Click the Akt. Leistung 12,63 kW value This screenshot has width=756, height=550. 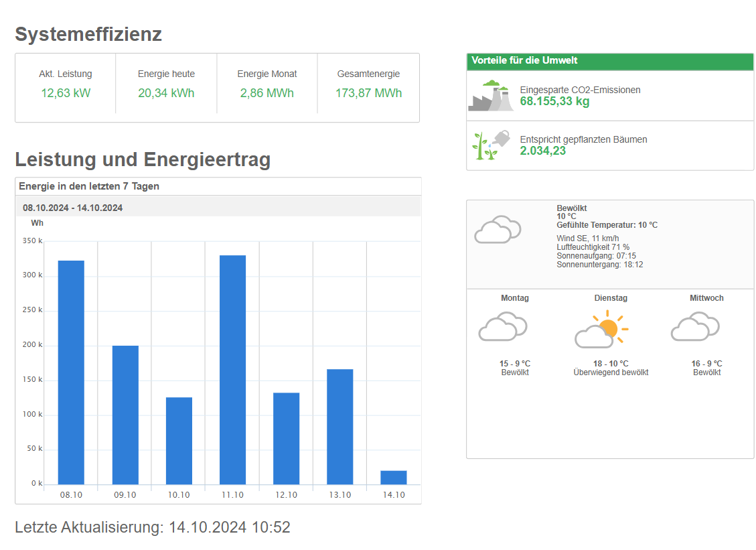click(66, 93)
